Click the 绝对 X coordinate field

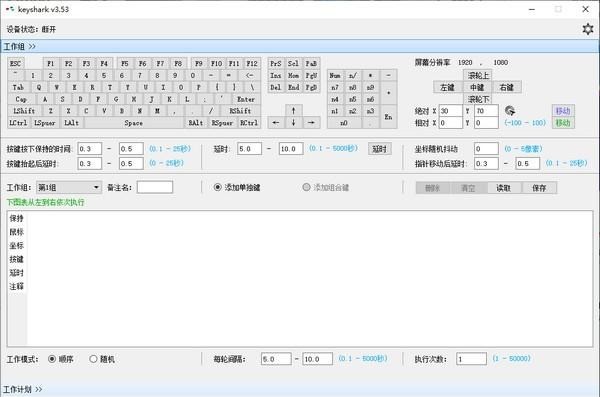point(451,111)
